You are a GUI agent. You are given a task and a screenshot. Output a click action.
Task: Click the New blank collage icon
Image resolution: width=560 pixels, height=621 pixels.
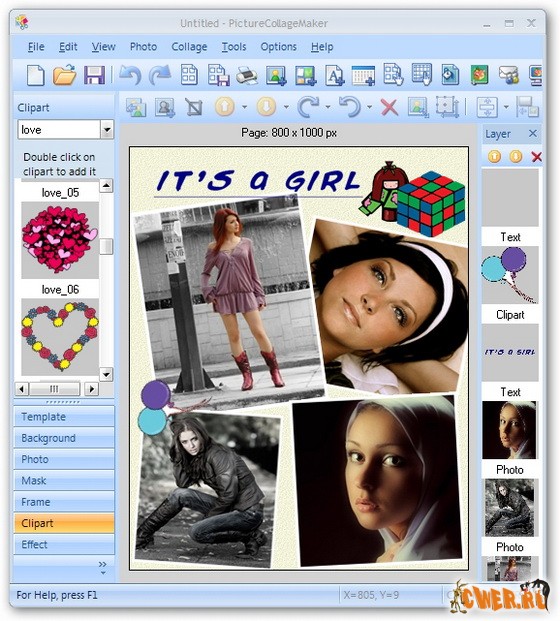tap(35, 75)
